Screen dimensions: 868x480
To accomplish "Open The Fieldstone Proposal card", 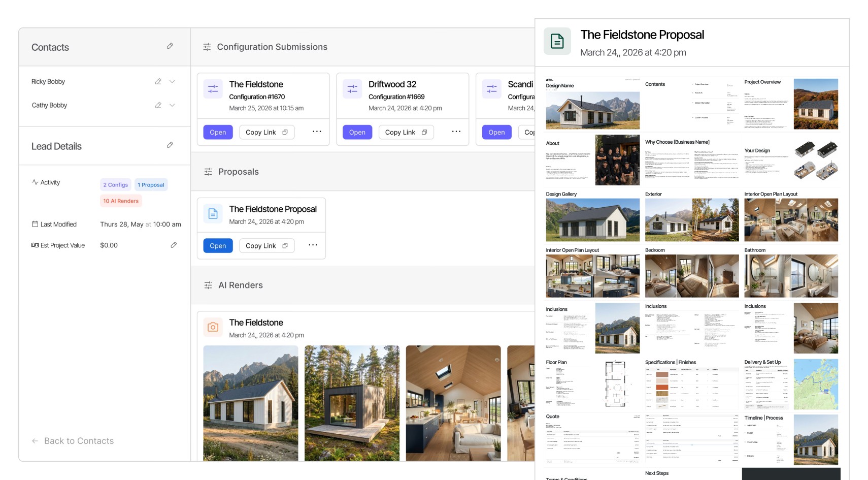I will click(218, 246).
